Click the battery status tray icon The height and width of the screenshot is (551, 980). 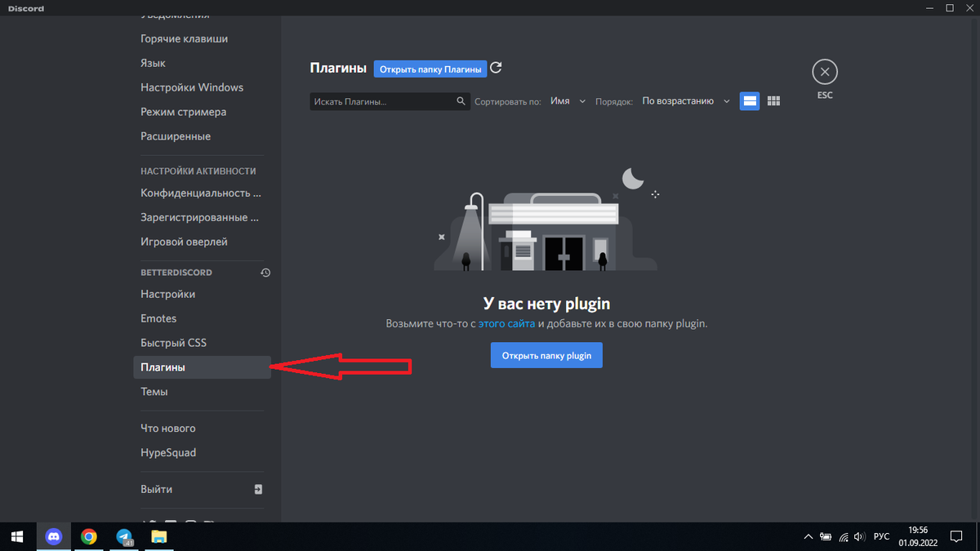826,536
